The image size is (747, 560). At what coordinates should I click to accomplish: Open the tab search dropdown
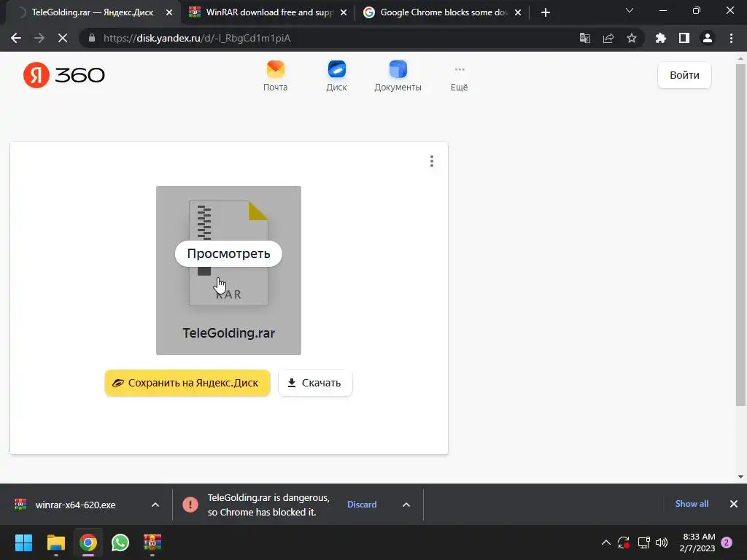point(630,10)
